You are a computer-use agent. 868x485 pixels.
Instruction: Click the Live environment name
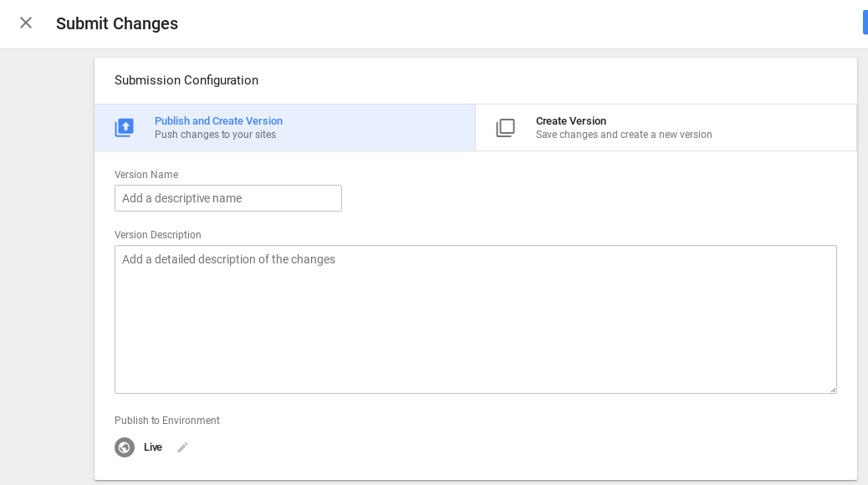153,447
